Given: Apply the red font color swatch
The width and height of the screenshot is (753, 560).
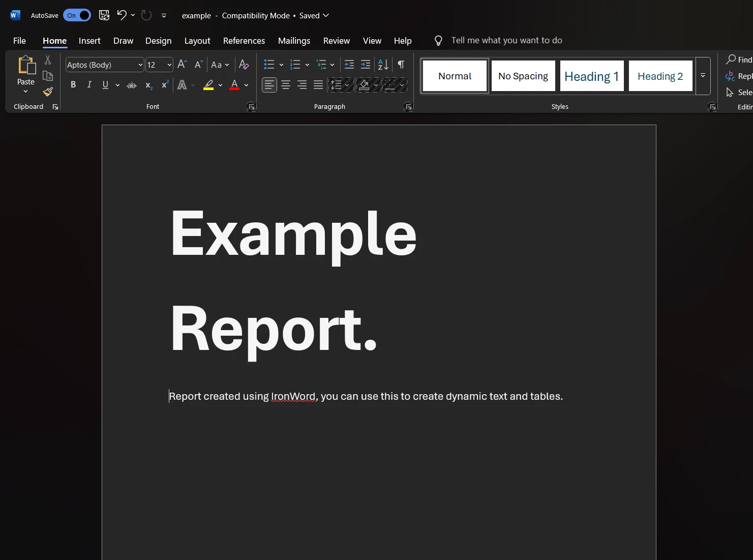Looking at the screenshot, I should pyautogui.click(x=234, y=85).
